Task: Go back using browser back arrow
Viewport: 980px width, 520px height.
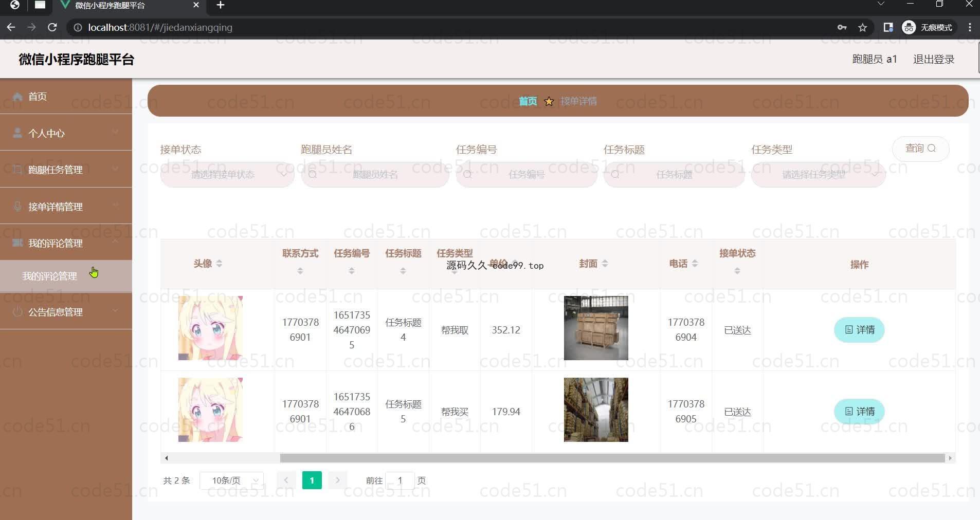Action: [x=11, y=27]
